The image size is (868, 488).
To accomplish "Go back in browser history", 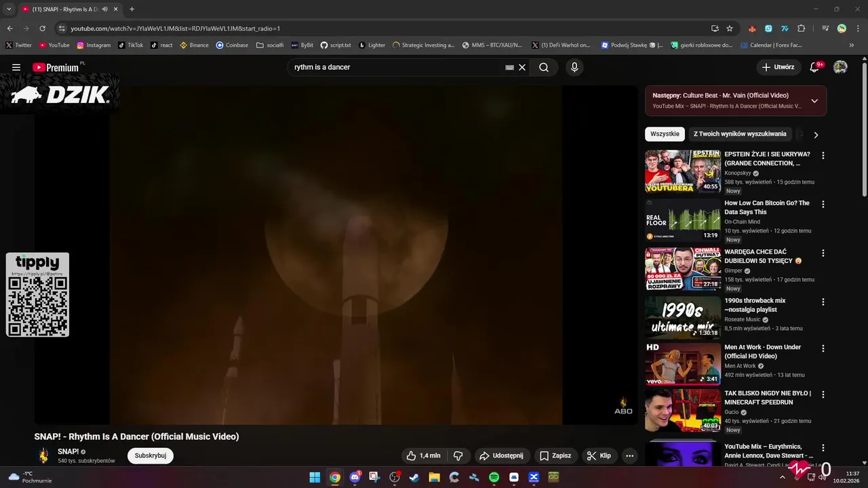I will (x=9, y=28).
